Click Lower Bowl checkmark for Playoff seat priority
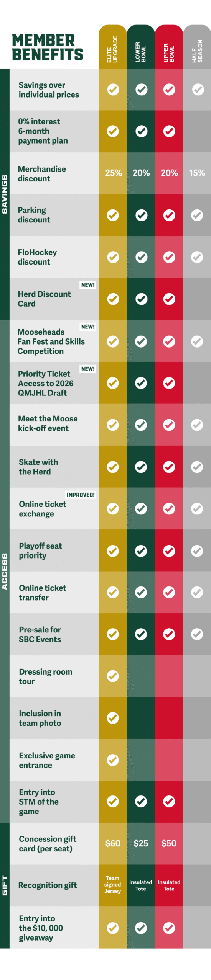The width and height of the screenshot is (211, 980). [141, 550]
